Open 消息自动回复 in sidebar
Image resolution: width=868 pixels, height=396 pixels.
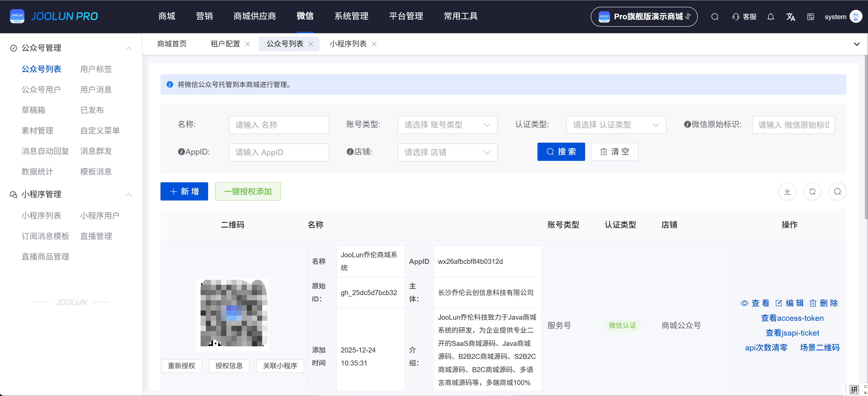coord(45,151)
